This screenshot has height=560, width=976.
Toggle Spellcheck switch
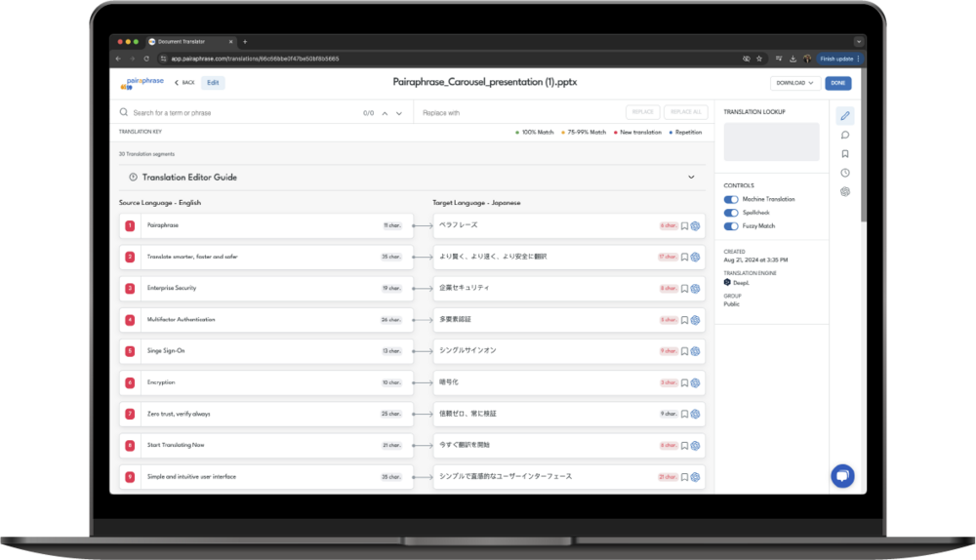point(731,213)
